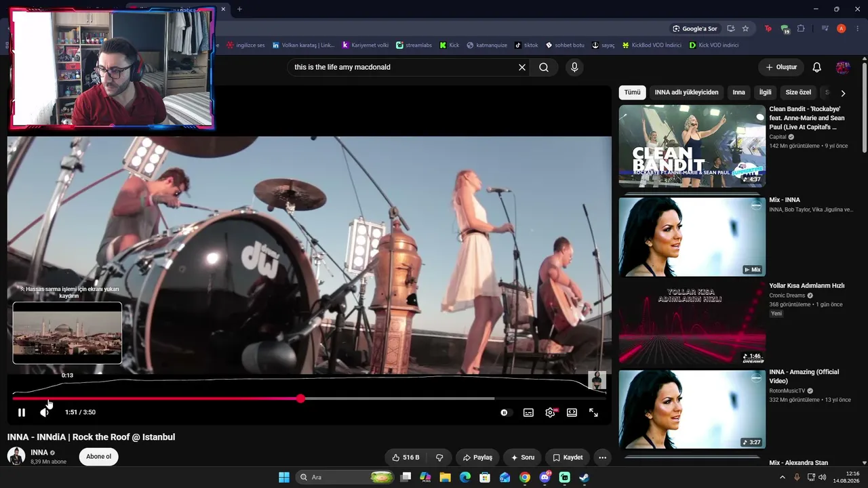This screenshot has height=488, width=868.
Task: Select the Inna filter chip
Action: 739,92
